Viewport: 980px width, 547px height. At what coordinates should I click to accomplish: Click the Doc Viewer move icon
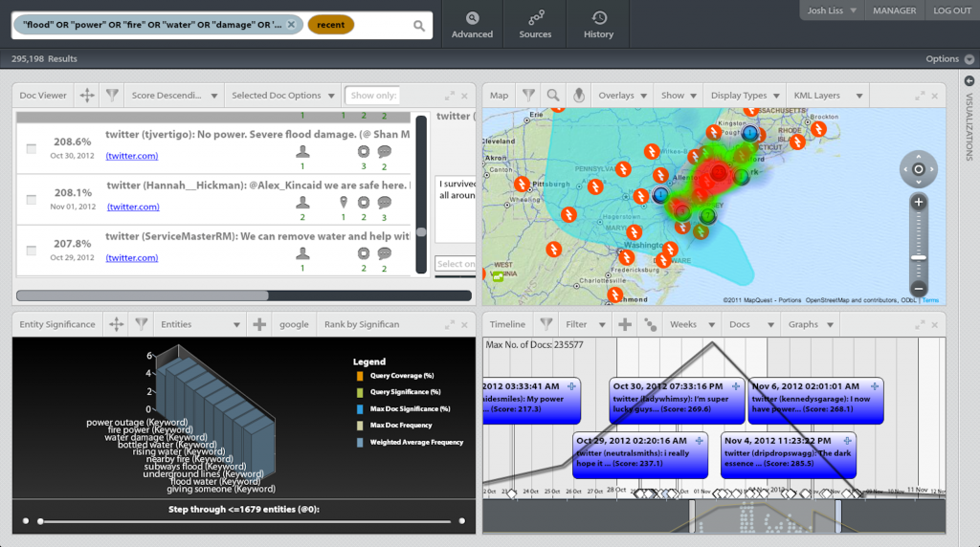click(x=87, y=96)
